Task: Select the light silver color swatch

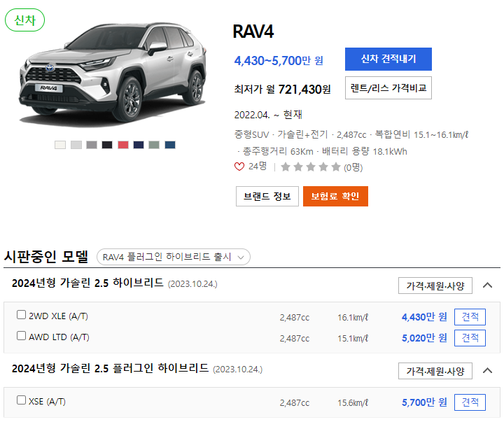Action: click(76, 145)
